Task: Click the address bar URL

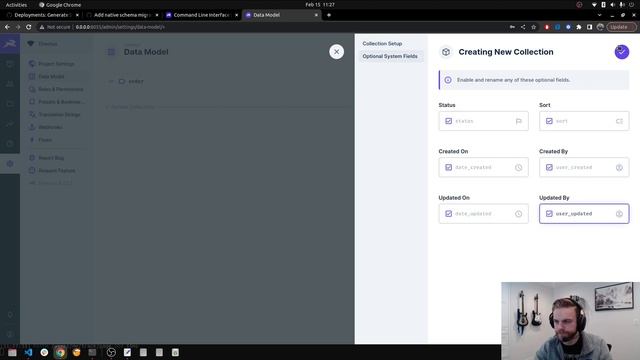Action: tap(120, 27)
